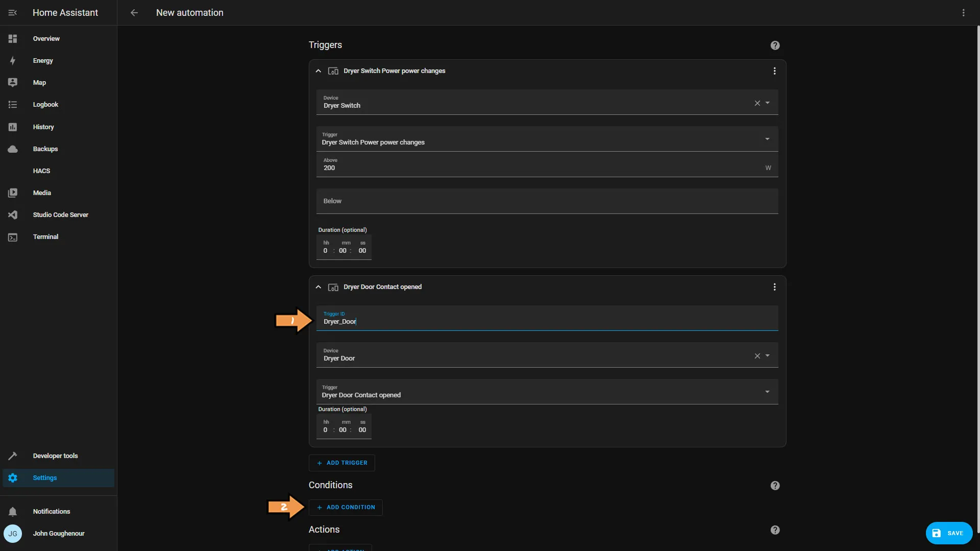Open Map in the sidebar
This screenshot has height=551, width=980.
58,83
